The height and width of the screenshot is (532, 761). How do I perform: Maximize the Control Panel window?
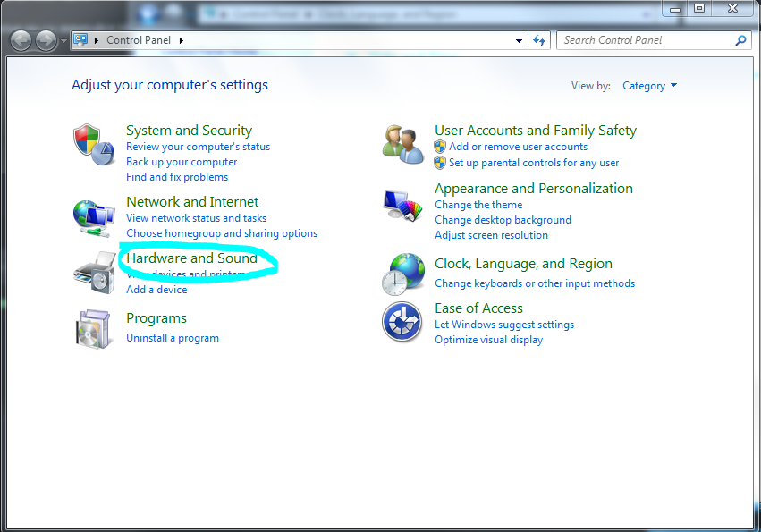point(699,8)
